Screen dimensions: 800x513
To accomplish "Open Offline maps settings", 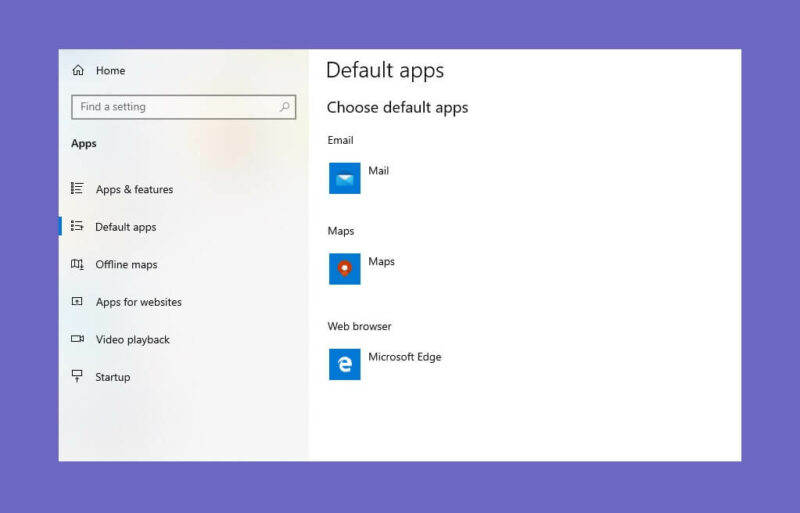I will (x=126, y=264).
